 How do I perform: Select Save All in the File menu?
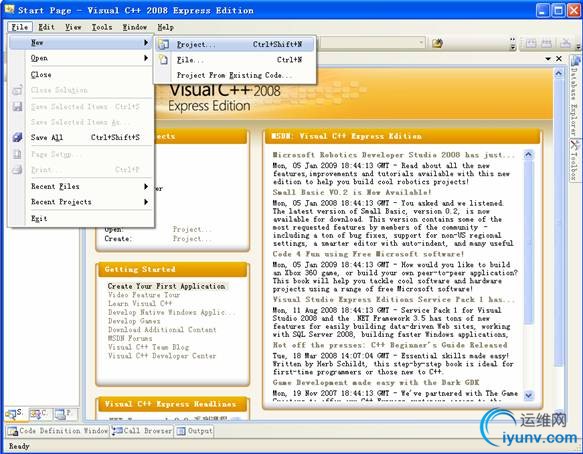click(80, 137)
